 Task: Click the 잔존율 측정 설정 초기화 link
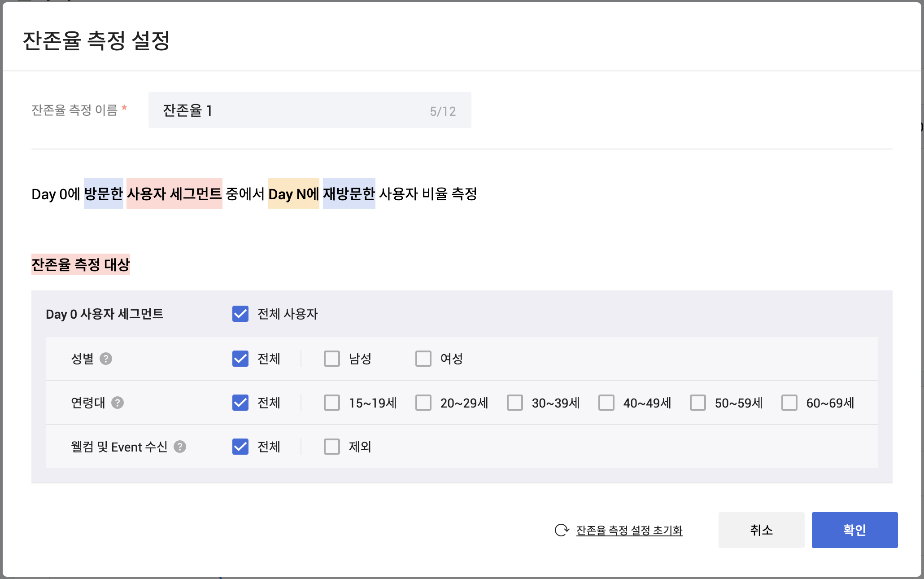(x=629, y=531)
